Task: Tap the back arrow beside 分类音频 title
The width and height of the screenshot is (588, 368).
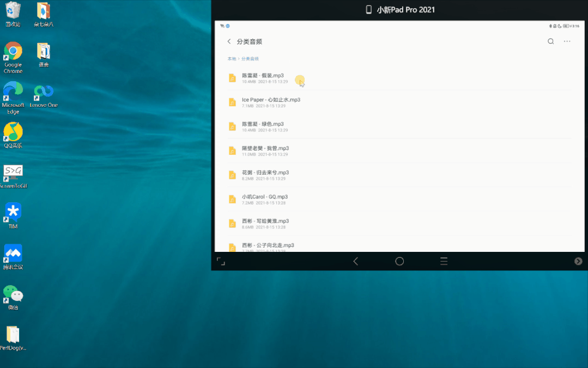Action: pos(229,41)
